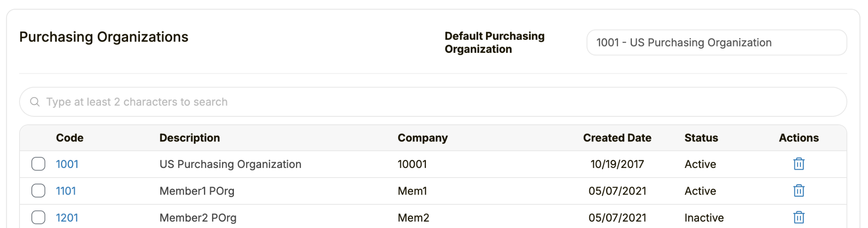
Task: Sort by Created Date header
Action: [x=617, y=138]
